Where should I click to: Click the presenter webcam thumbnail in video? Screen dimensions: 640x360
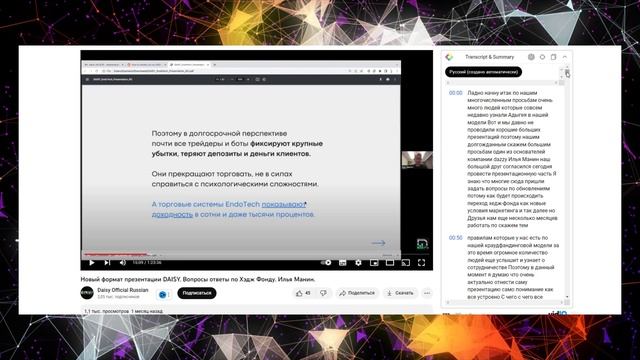click(x=417, y=160)
